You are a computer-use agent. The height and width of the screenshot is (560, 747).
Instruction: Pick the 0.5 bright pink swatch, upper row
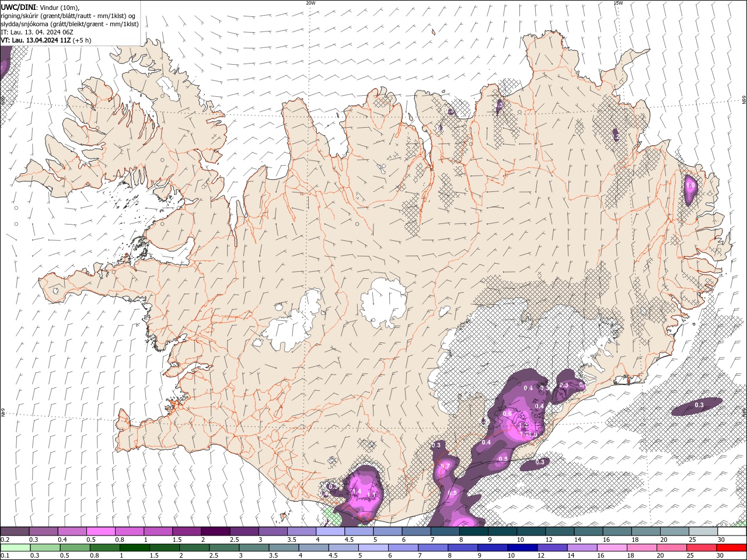click(100, 531)
